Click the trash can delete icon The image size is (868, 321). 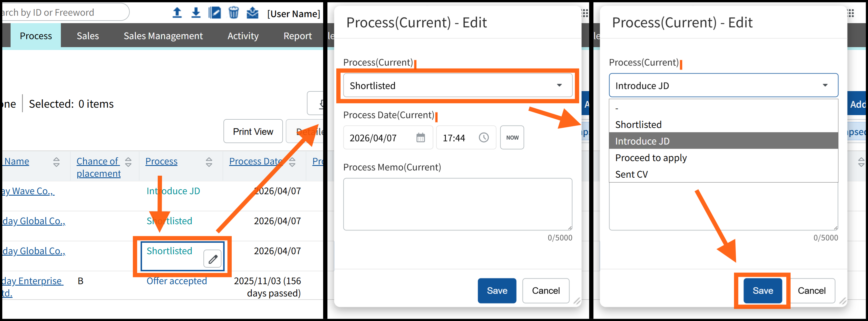233,13
